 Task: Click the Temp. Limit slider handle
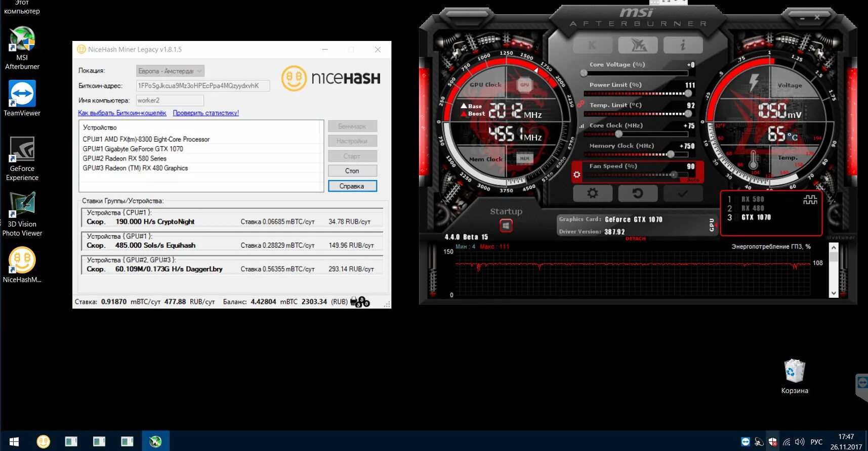[x=688, y=114]
